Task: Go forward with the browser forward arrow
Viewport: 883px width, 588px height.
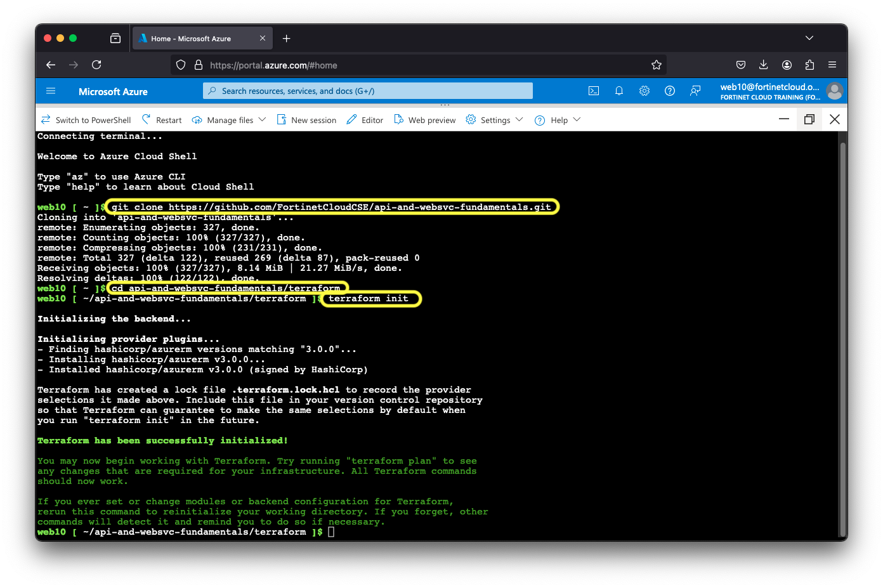Action: tap(74, 65)
